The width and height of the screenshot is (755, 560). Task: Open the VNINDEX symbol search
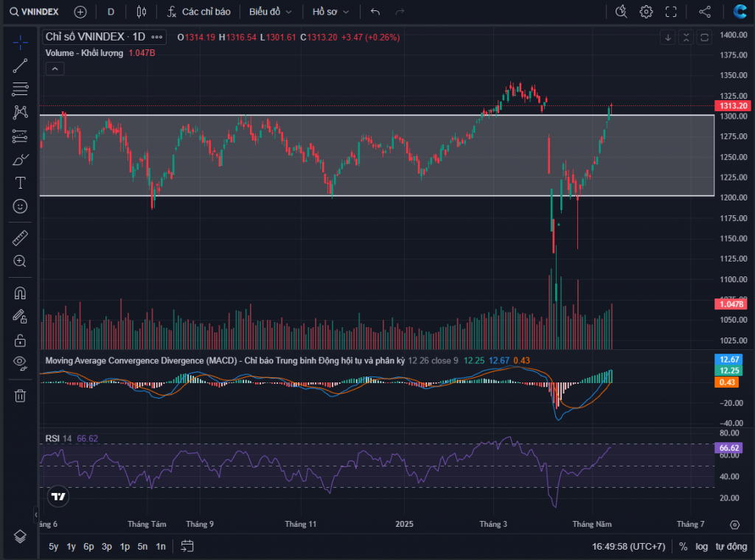click(35, 12)
